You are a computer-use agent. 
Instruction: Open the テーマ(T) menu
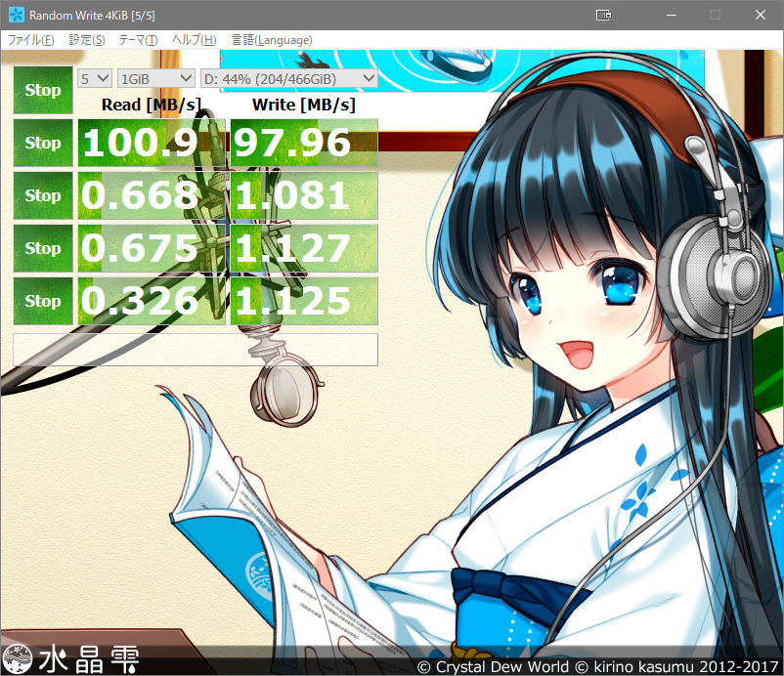coord(139,40)
